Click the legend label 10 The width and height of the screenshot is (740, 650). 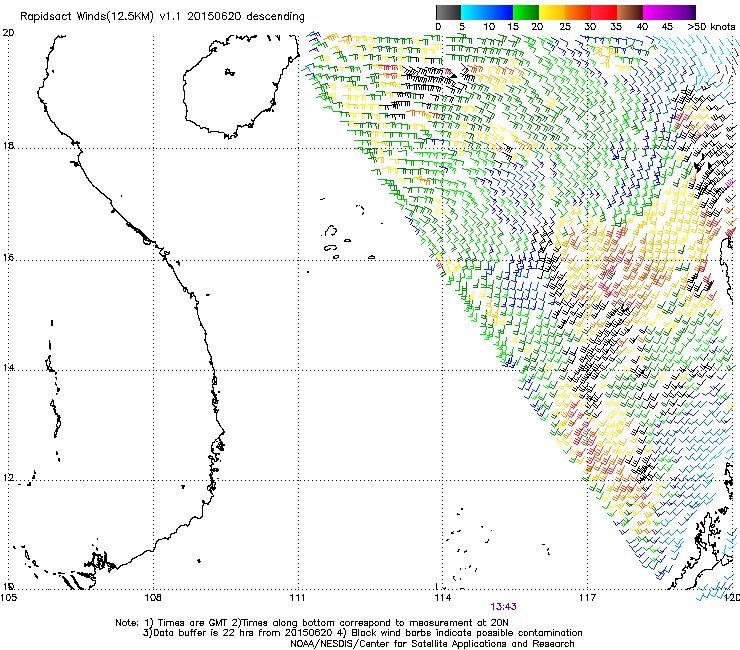tap(489, 27)
